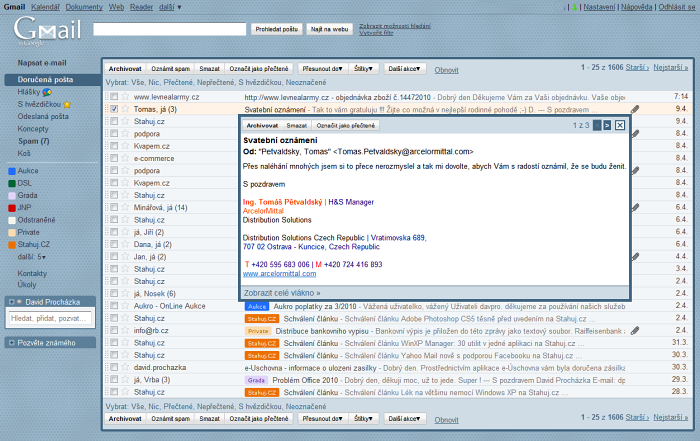The image size is (700, 441).
Task: Click top Archivovat button
Action: coord(125,69)
